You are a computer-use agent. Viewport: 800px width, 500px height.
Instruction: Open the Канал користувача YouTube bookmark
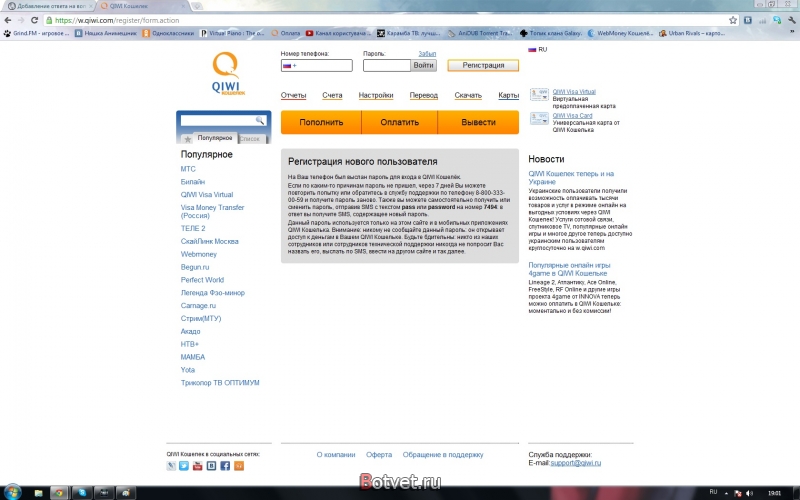[x=338, y=33]
